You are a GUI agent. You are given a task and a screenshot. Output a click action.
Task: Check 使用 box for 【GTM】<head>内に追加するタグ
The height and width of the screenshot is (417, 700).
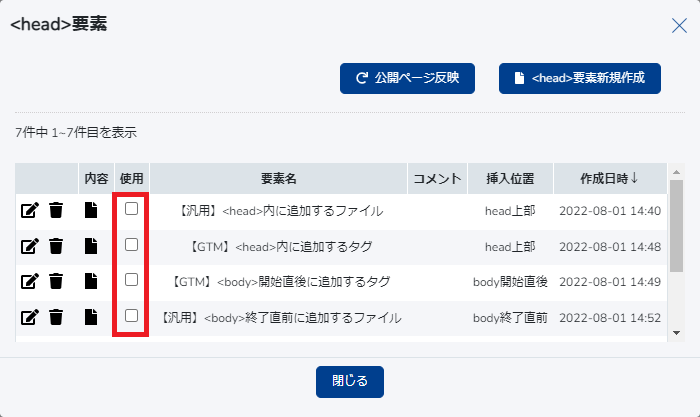tap(131, 244)
